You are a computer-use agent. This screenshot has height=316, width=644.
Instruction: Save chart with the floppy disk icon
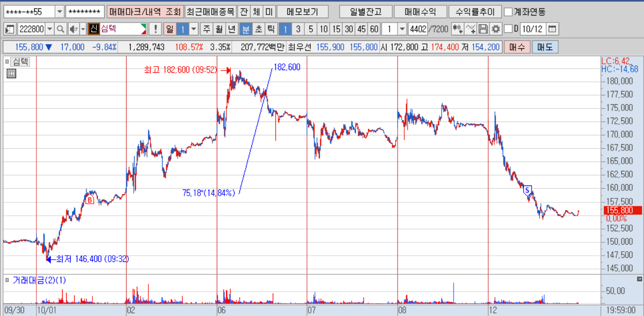(x=483, y=29)
